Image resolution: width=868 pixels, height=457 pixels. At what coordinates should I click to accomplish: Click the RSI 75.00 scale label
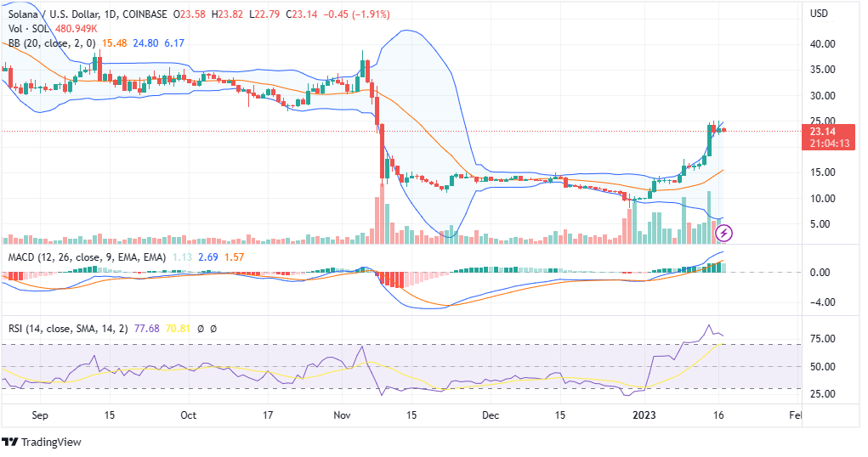(x=822, y=339)
